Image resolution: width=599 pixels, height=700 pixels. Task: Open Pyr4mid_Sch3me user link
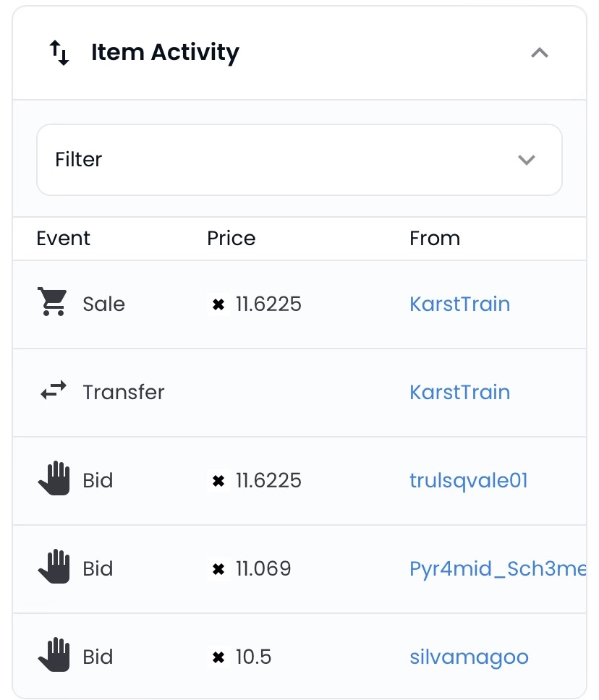[498, 569]
